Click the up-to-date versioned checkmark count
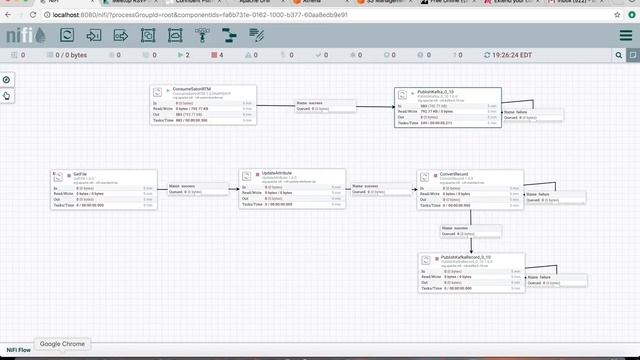The image size is (640, 360). 322,55
